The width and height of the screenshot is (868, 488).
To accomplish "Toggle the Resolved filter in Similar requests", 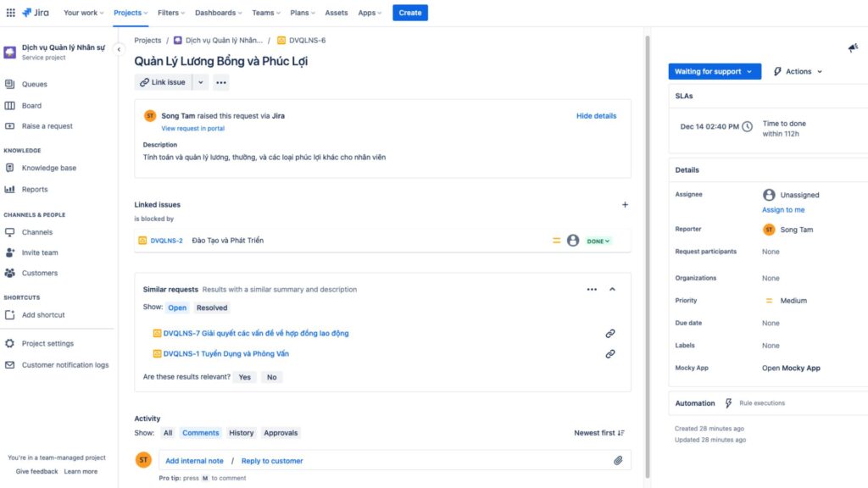I will (x=211, y=308).
